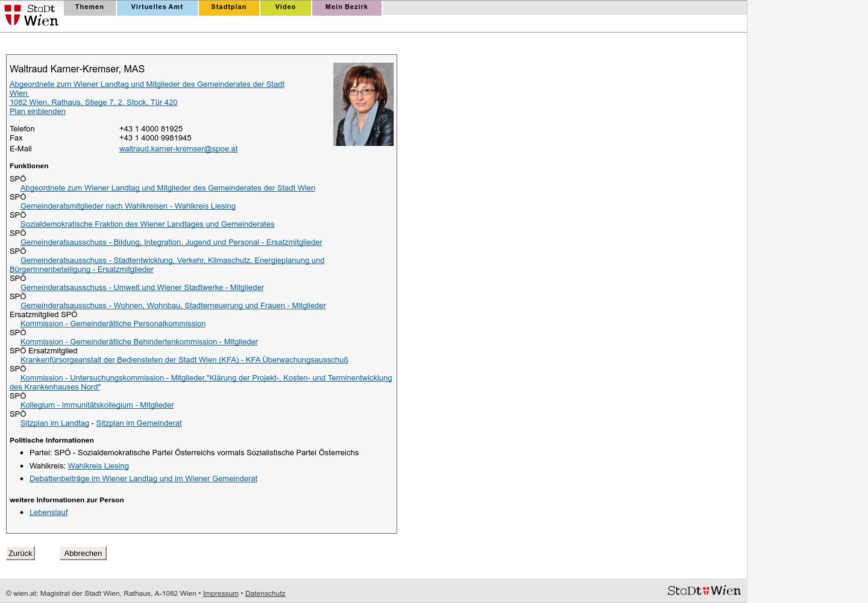Open Gemeinderatsmitglieder nach Wahlkreisen - Wahlkreis Liesing
868x603 pixels.
pyautogui.click(x=128, y=206)
